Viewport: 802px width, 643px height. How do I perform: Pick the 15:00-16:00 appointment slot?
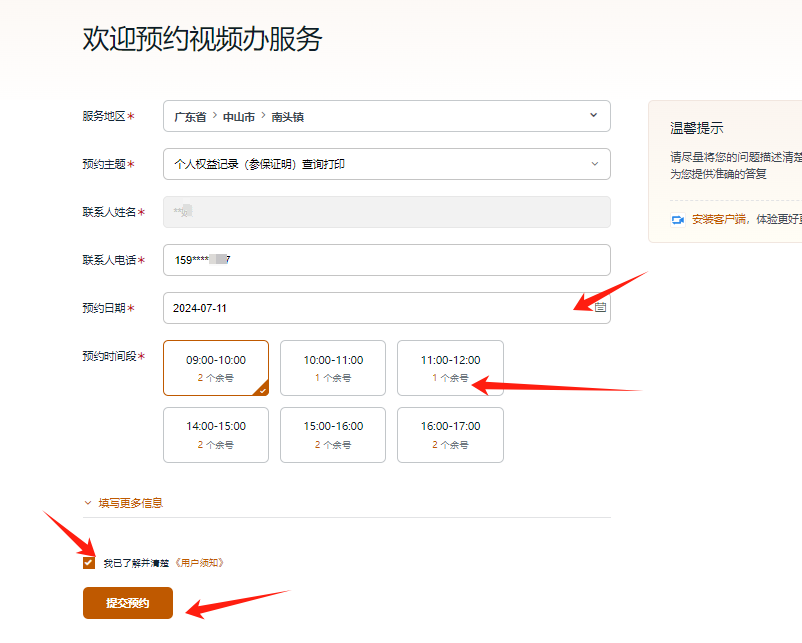click(x=333, y=435)
